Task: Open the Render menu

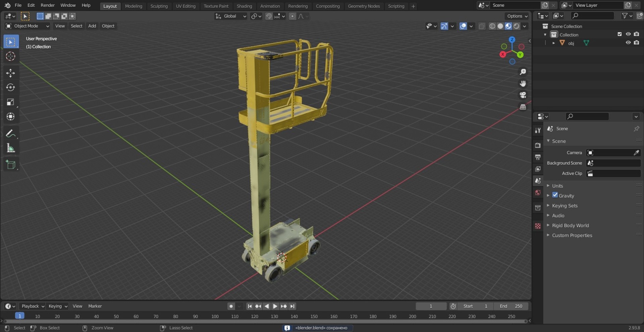Action: point(48,5)
